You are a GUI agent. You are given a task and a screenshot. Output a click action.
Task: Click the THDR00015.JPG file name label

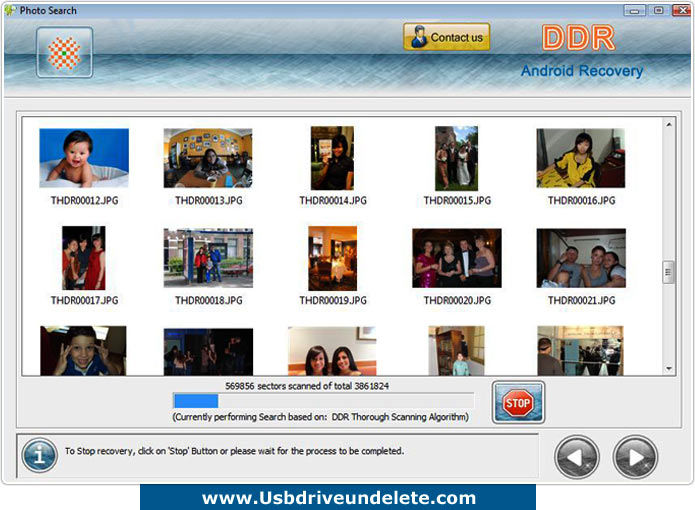pos(457,201)
